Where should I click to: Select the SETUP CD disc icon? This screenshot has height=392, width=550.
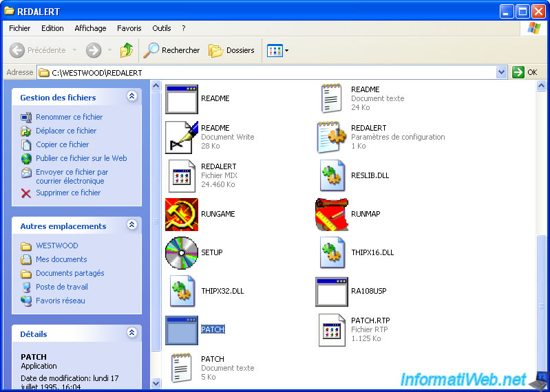[x=182, y=252]
